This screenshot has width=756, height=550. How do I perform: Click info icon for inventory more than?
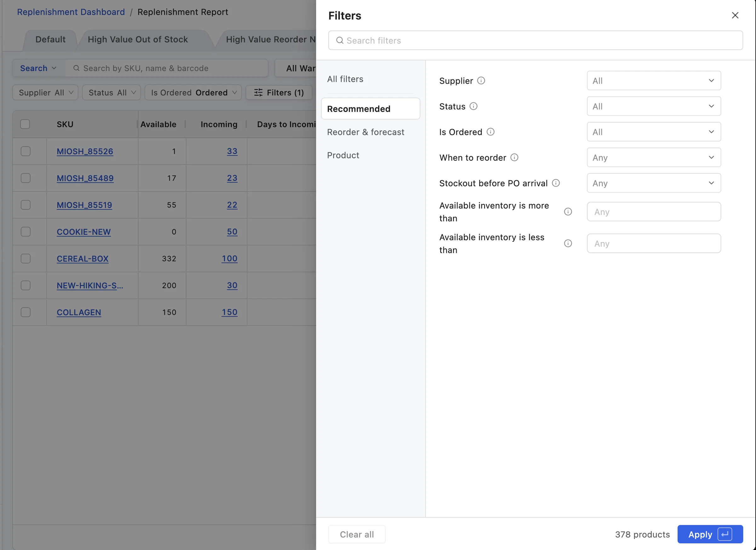pyautogui.click(x=568, y=212)
